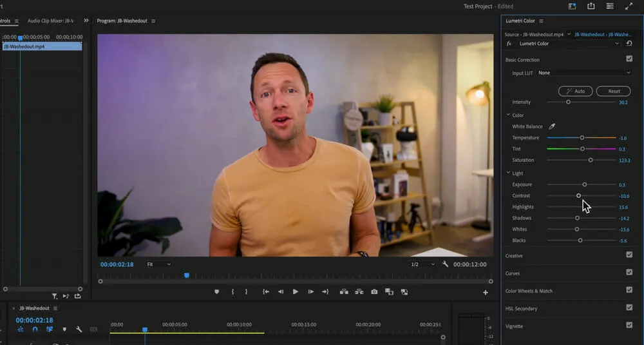Click the export share icon
Image resolution: width=644 pixels, height=345 pixels.
pos(591,6)
